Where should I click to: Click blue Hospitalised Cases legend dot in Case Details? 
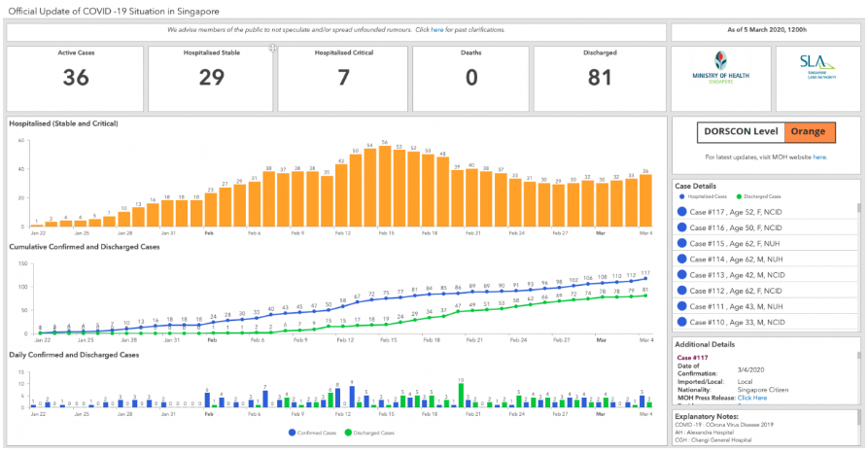click(x=681, y=196)
